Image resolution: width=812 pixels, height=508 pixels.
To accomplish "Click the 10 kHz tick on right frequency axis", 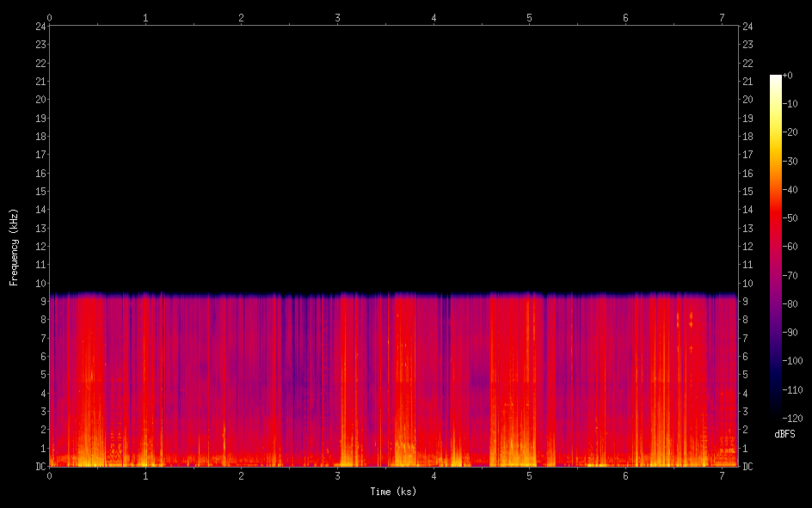I will 748,283.
